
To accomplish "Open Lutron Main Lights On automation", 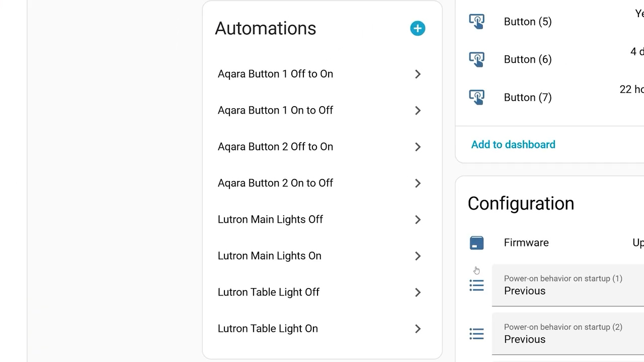I will click(269, 256).
